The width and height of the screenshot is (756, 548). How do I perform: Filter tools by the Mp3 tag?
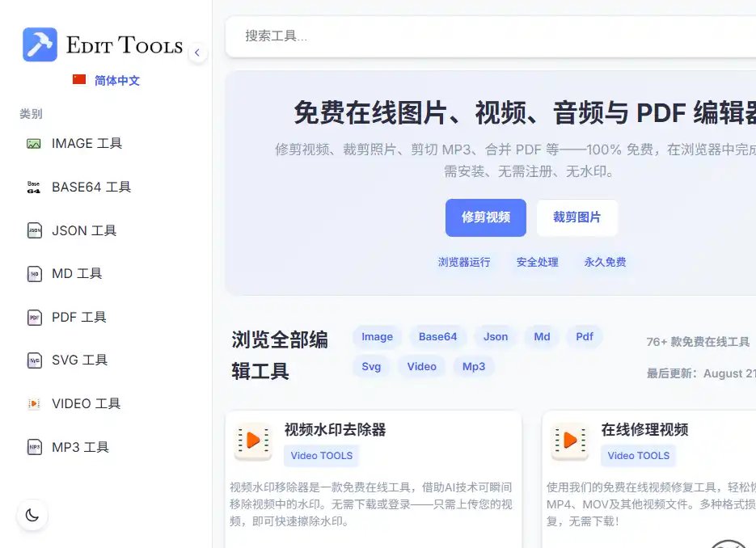click(x=474, y=367)
